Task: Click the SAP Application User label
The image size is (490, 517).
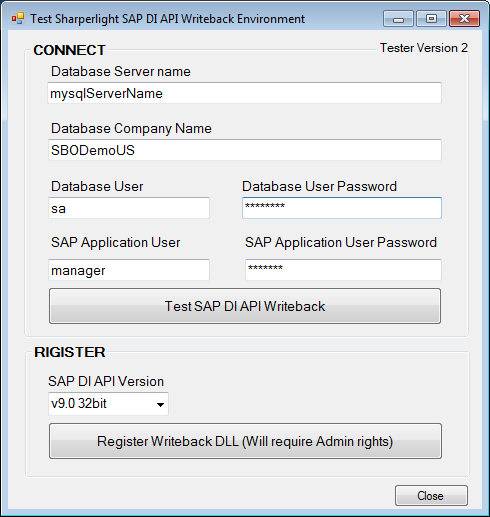Action: (x=116, y=243)
